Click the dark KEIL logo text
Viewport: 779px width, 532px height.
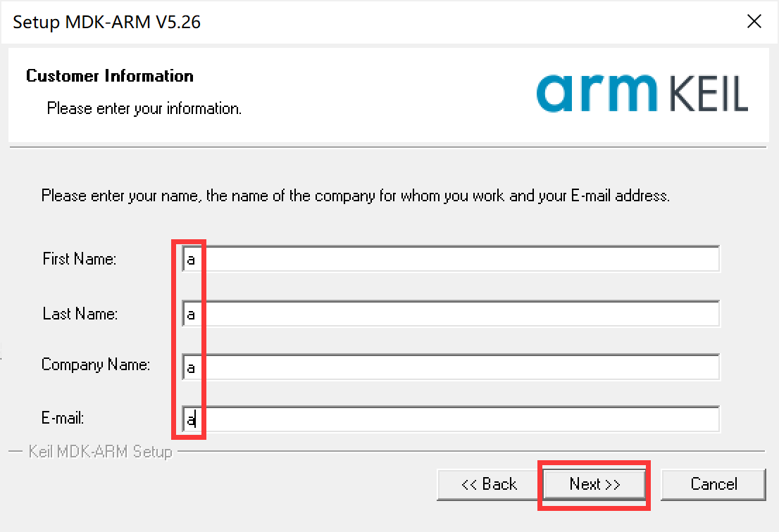[709, 94]
